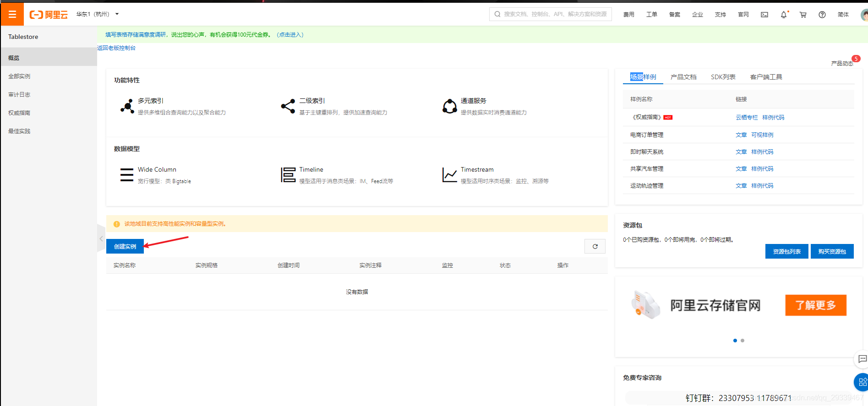
Task: Switch to the 产品文档 tab
Action: click(683, 77)
